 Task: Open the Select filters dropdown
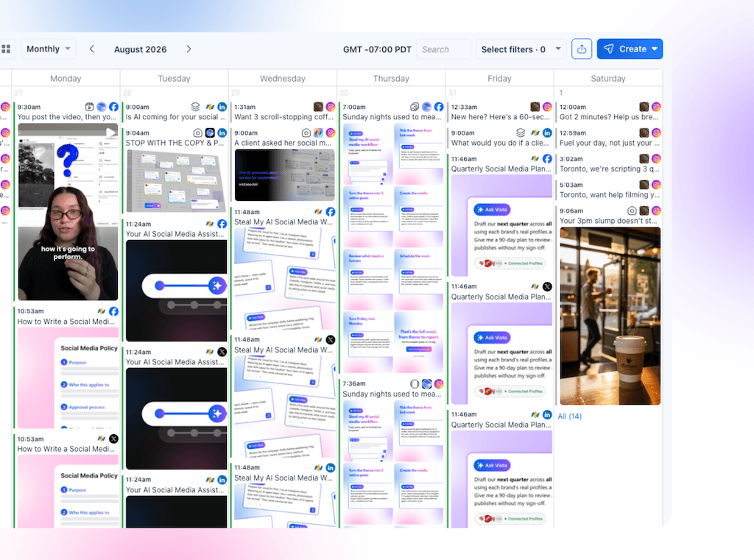click(x=521, y=49)
